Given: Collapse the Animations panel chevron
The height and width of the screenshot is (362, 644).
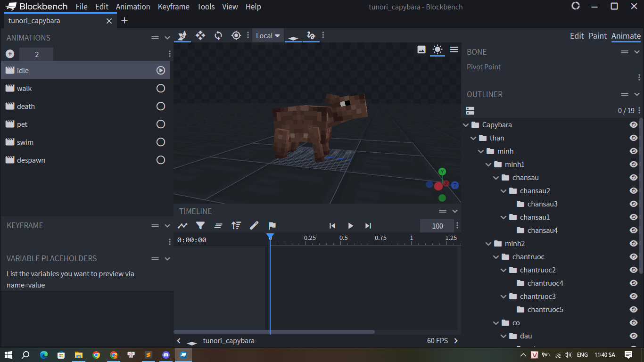Looking at the screenshot, I should tap(167, 38).
